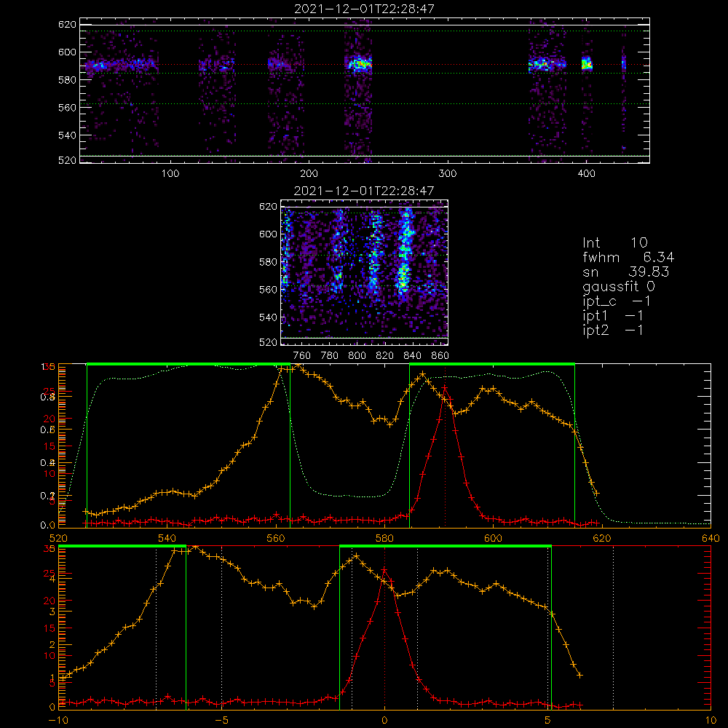Screen dimensions: 728x728
Task: Click the 'Int 10' readout
Action: pos(614,242)
